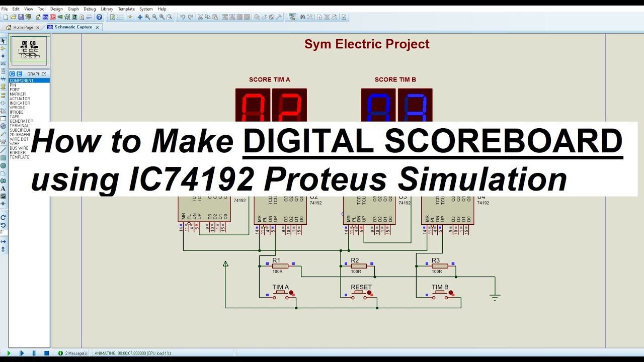The height and width of the screenshot is (362, 644).
Task: Stop the simulation
Action: click(47, 353)
